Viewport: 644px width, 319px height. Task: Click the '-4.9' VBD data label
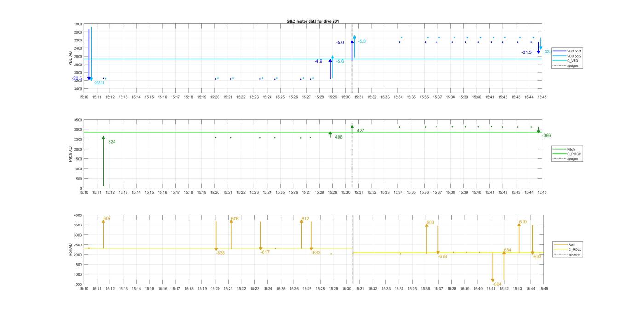(x=318, y=61)
